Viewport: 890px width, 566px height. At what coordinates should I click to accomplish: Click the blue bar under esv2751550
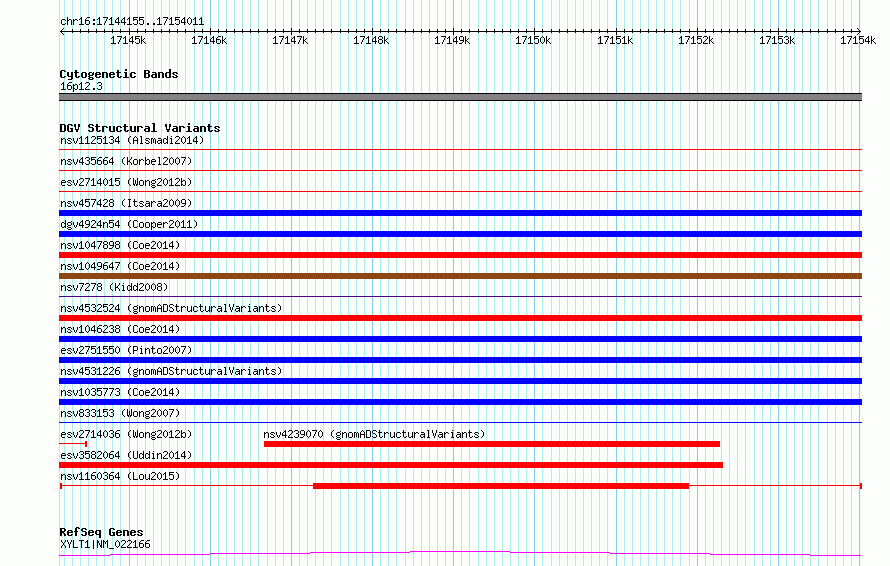[x=460, y=360]
